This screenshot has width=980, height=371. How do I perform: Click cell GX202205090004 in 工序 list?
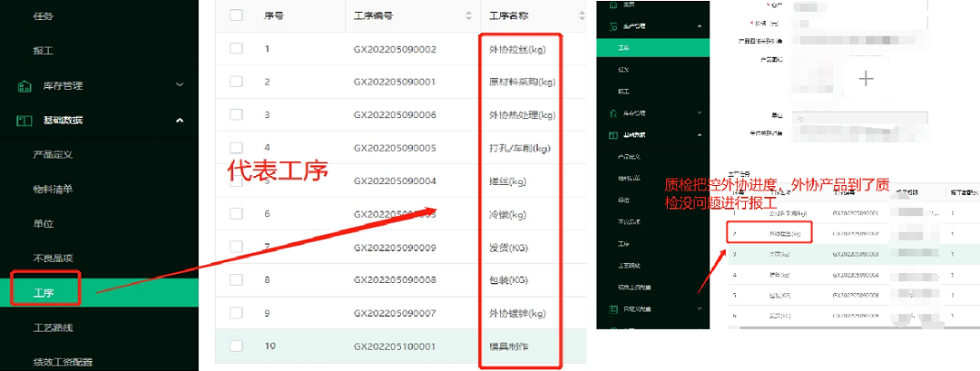pos(395,181)
